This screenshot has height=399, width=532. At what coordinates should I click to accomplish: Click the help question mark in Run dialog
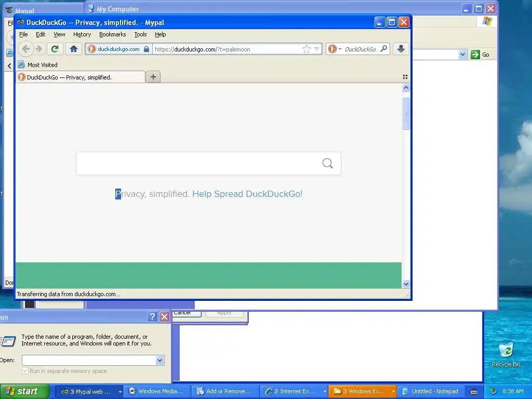click(x=152, y=316)
